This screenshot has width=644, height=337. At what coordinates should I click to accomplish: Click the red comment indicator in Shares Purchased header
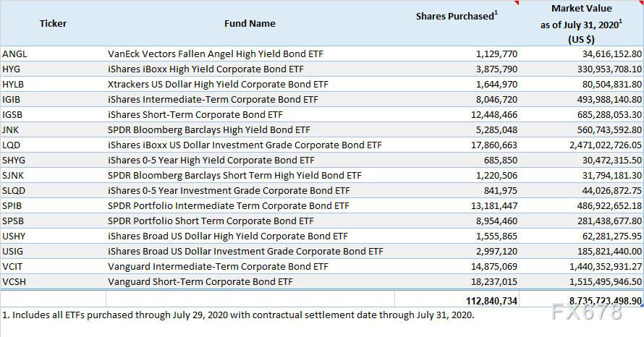point(517,2)
